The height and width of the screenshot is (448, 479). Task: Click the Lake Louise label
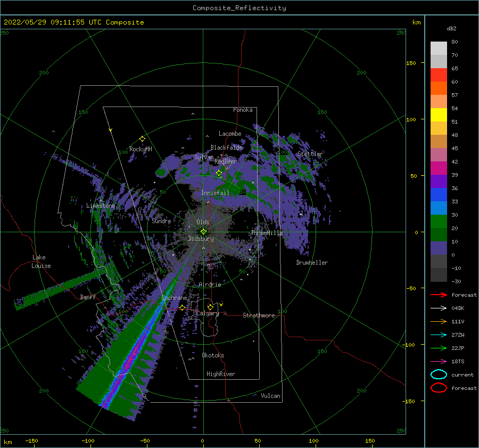click(x=41, y=262)
